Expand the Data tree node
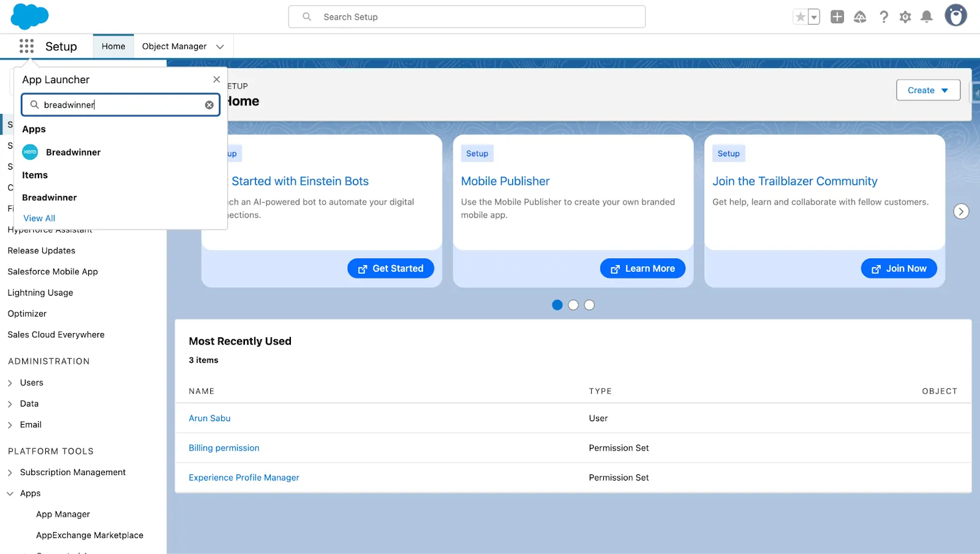The height and width of the screenshot is (554, 980). [x=10, y=404]
